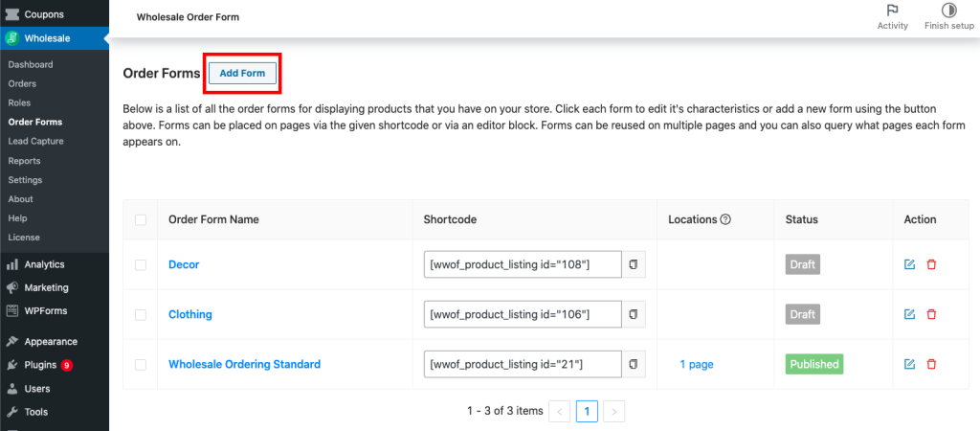Tick the Decor row checkbox
Screen dimensions: 980x431
tap(141, 265)
